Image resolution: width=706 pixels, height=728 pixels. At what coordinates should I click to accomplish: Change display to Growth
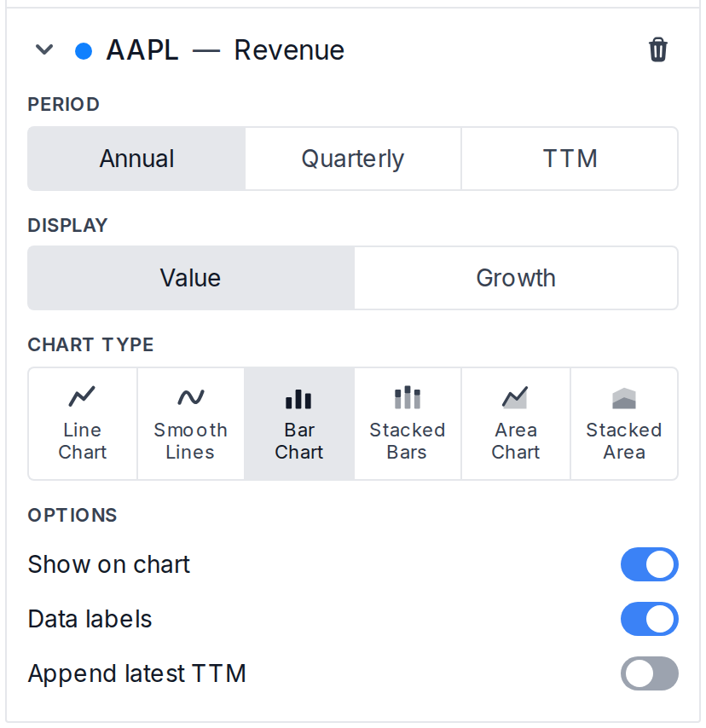point(516,278)
